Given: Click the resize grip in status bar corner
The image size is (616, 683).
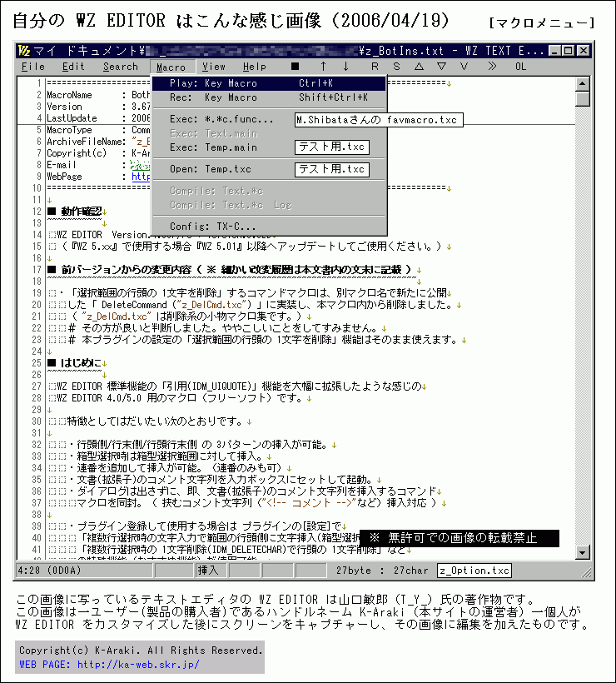Looking at the screenshot, I should click(586, 572).
